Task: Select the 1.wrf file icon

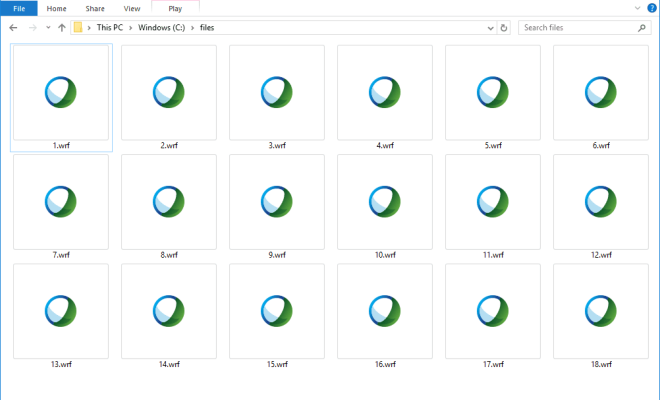Action: tap(61, 93)
